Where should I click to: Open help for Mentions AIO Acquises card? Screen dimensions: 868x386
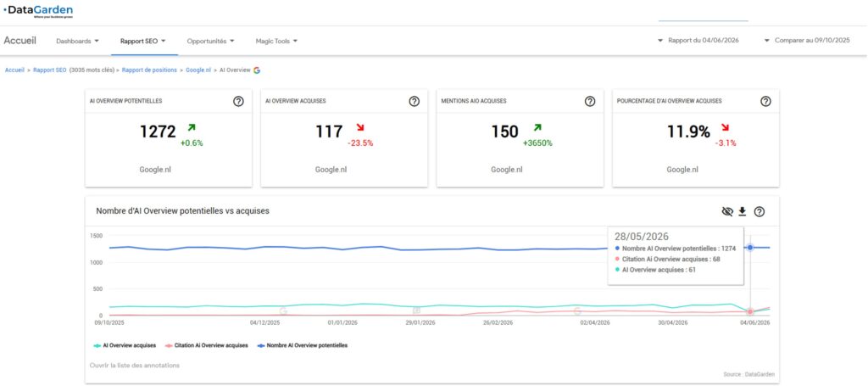(590, 101)
